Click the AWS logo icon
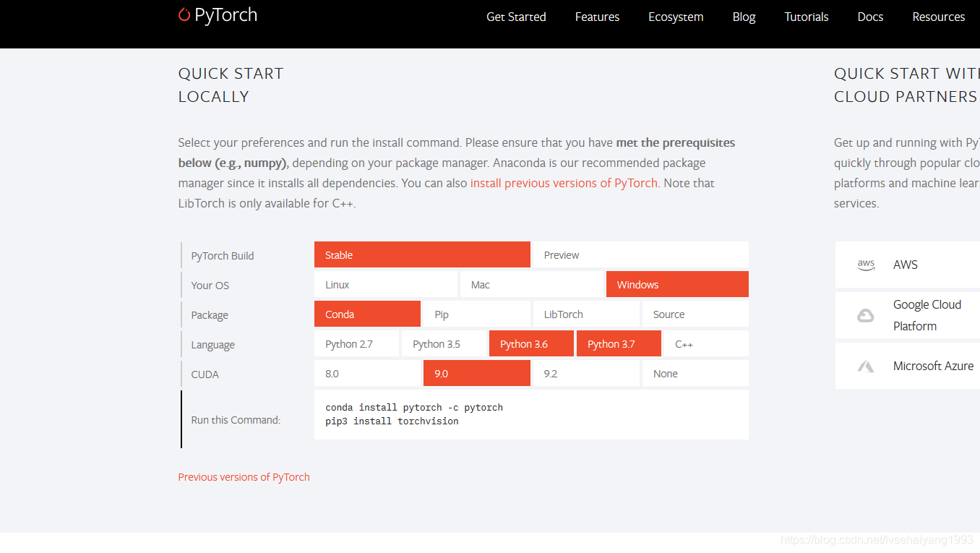Screen dimensions: 980x553 click(866, 265)
